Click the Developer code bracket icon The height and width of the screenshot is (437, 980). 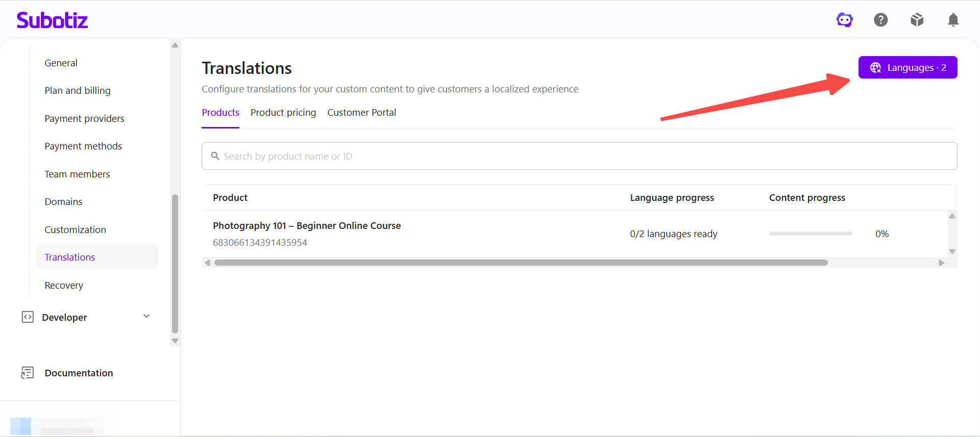coord(28,317)
